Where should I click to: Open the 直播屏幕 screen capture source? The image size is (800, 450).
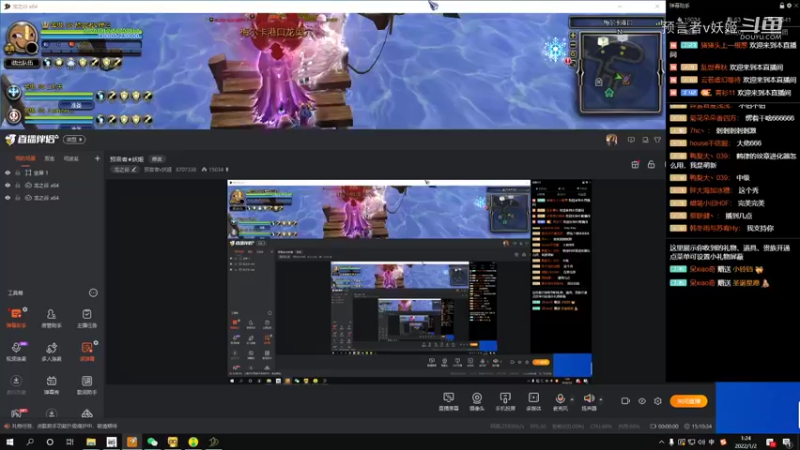(448, 402)
